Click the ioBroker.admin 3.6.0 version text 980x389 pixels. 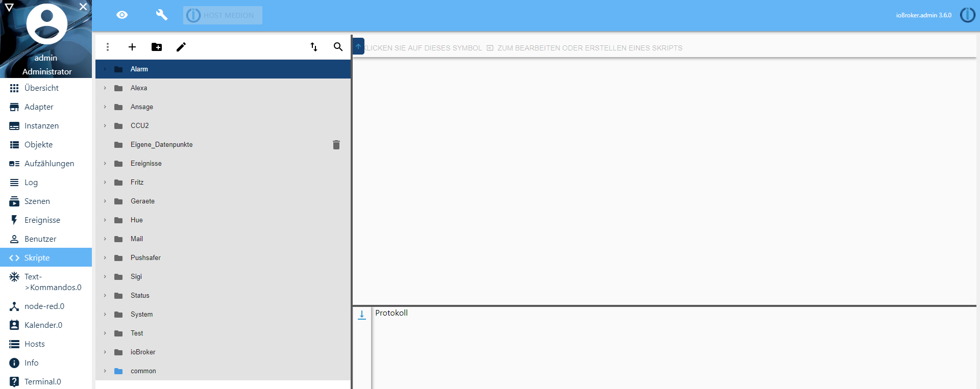[924, 15]
